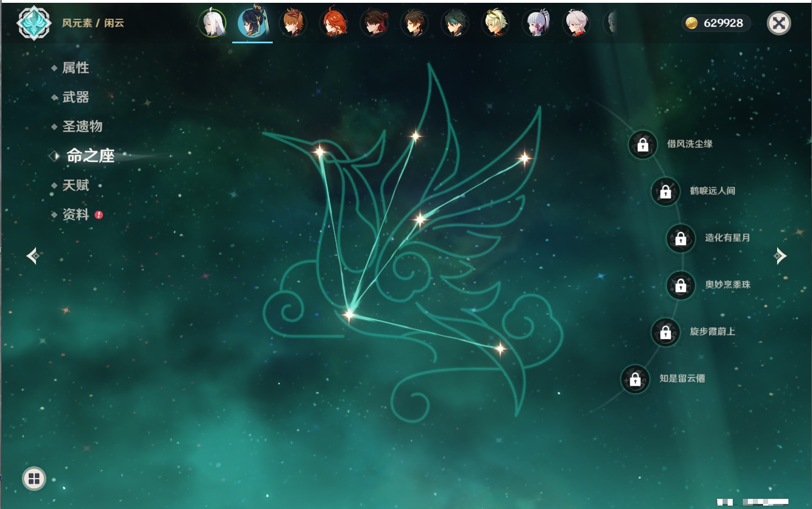Viewport: 812px width, 509px height.
Task: Click the bottom star where lines converge
Action: [x=349, y=314]
